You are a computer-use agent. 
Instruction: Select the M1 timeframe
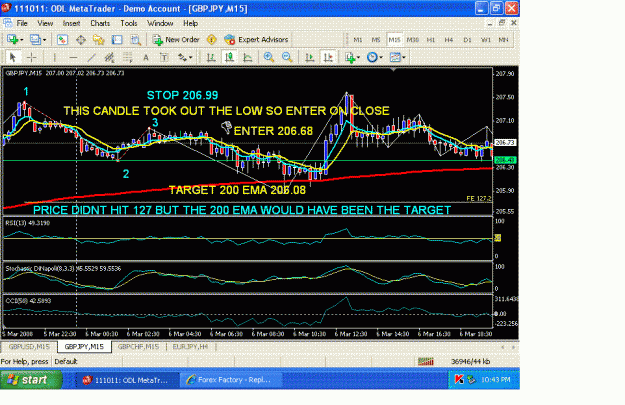coord(358,40)
